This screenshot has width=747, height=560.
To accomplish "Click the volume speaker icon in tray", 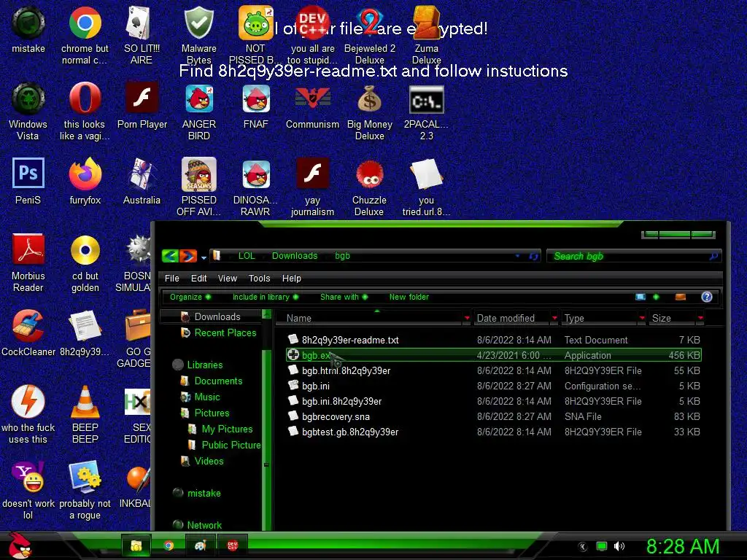I will (x=619, y=546).
